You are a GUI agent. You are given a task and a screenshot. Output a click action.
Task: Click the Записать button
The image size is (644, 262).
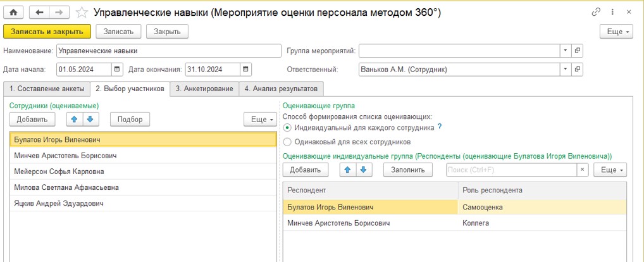click(x=118, y=32)
